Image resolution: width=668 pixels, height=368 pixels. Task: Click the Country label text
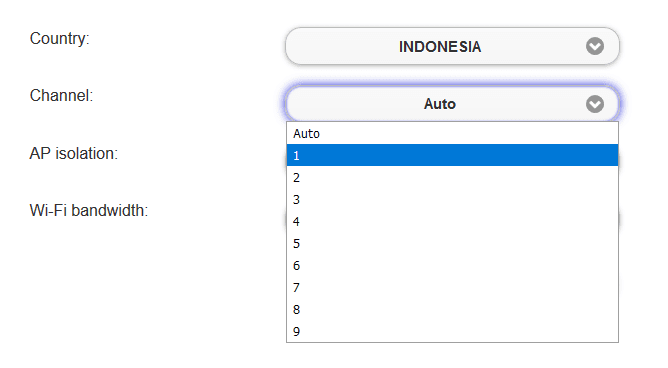click(60, 39)
